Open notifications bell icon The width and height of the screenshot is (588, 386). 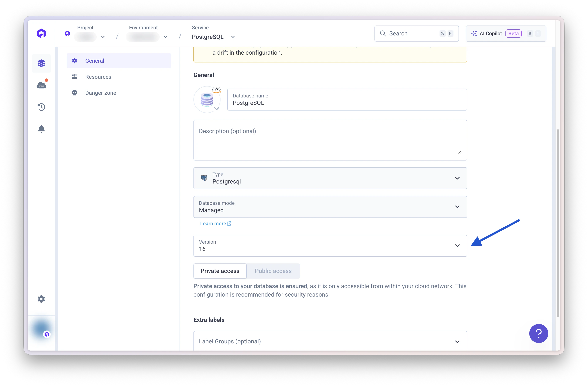coord(41,129)
